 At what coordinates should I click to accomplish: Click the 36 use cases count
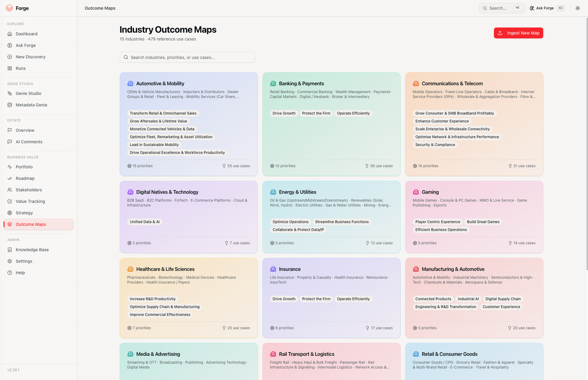pyautogui.click(x=379, y=166)
